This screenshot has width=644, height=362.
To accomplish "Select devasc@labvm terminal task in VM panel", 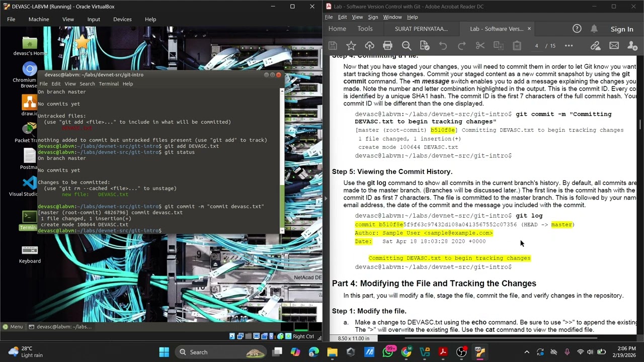I will click(60, 327).
